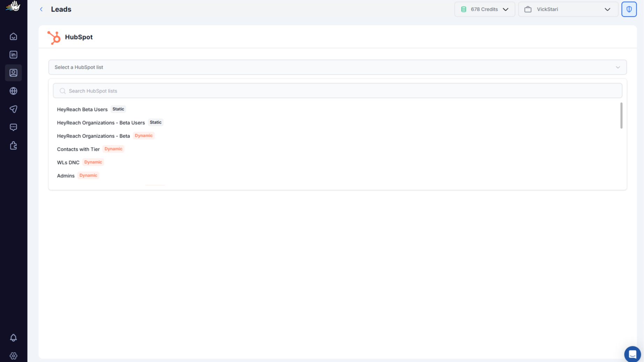Screen dimensions: 644x362
Task: Select the Admins list
Action: pyautogui.click(x=66, y=176)
